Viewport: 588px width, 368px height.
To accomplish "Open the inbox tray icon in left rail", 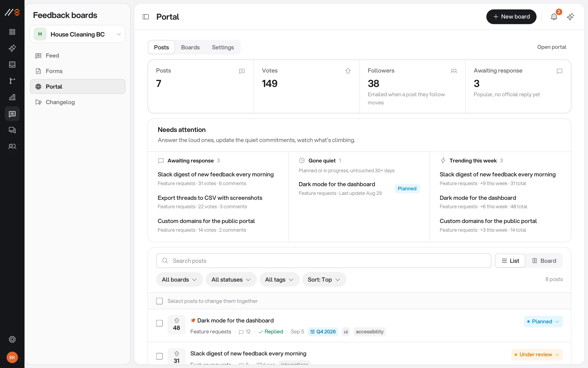I will [12, 65].
